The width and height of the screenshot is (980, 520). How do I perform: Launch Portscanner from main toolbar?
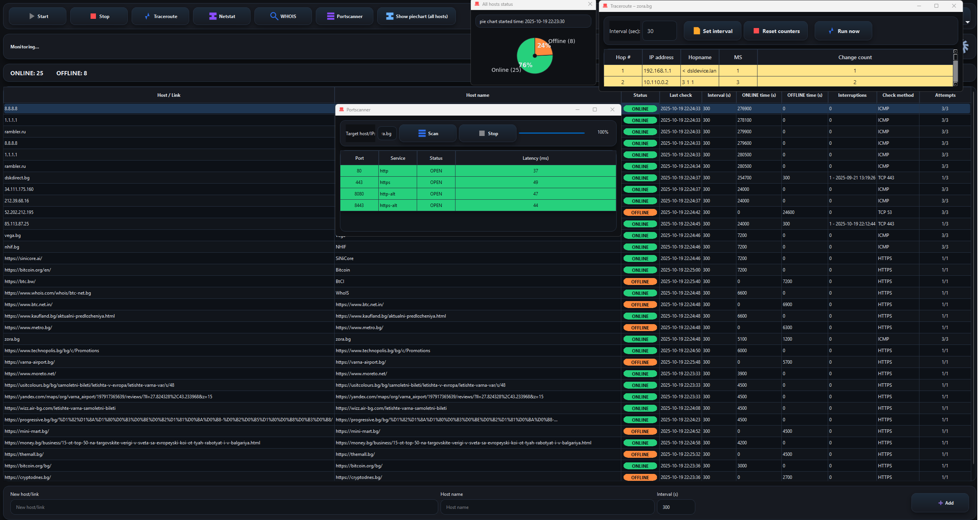(x=344, y=17)
